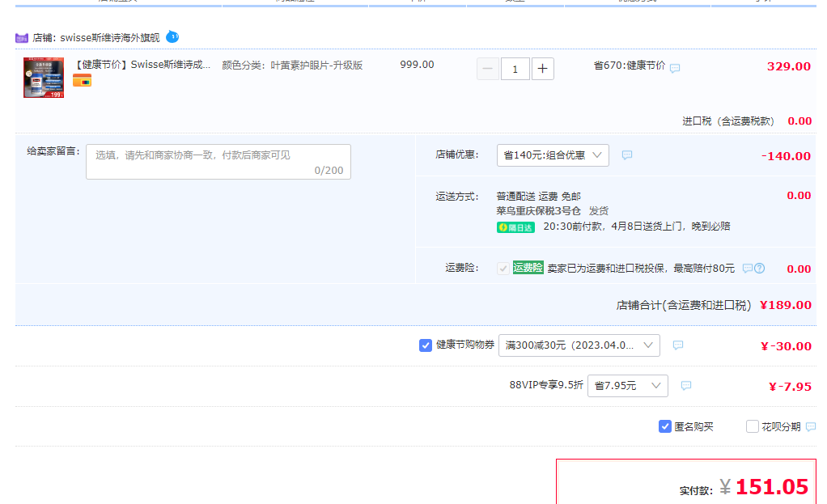Click the 颜色分类：叶黄素护眼片-升级版 text
Viewport: 827px width, 504px height.
[292, 66]
